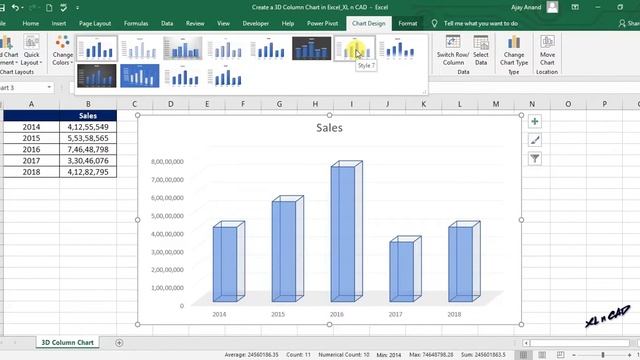
Task: Click the Sales header cell
Action: [x=88, y=116]
